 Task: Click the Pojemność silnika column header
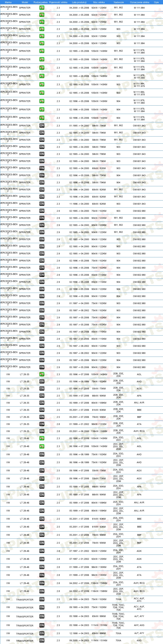(58, 2)
